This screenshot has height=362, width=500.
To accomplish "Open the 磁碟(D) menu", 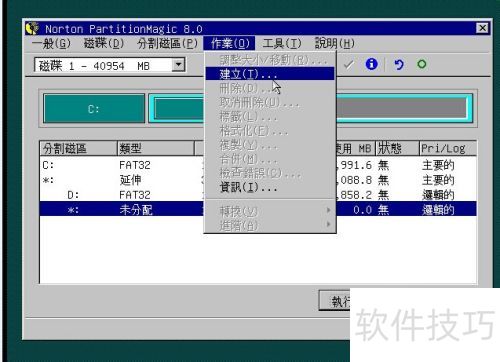I will tap(103, 43).
